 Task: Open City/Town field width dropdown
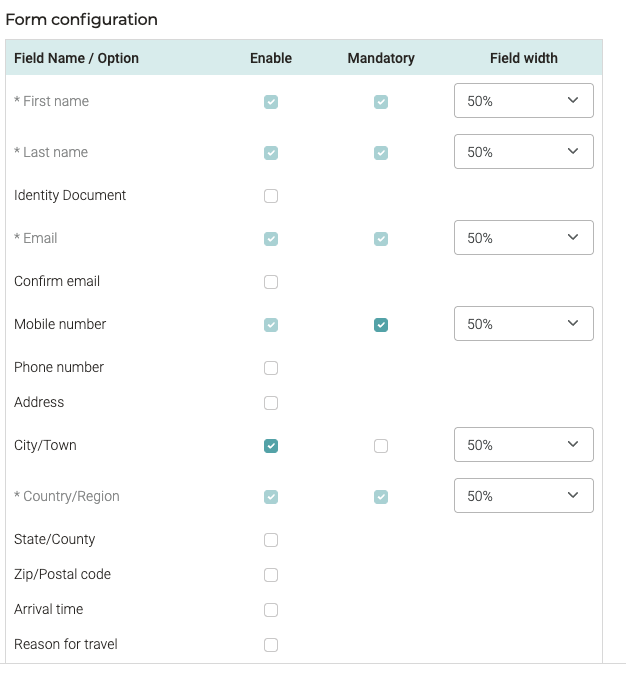(x=523, y=445)
